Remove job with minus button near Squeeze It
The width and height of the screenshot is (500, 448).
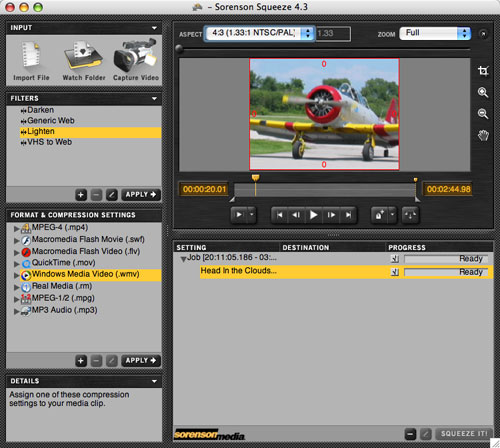coord(410,434)
